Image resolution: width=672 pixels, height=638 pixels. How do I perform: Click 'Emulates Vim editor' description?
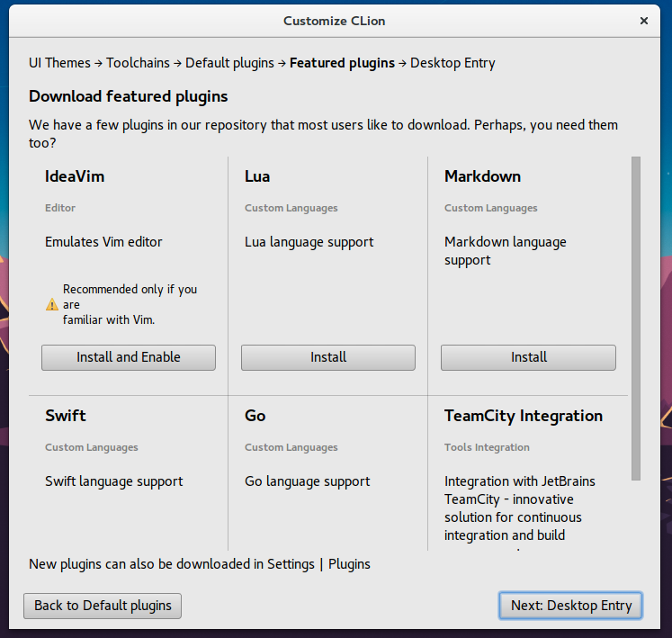pos(103,242)
